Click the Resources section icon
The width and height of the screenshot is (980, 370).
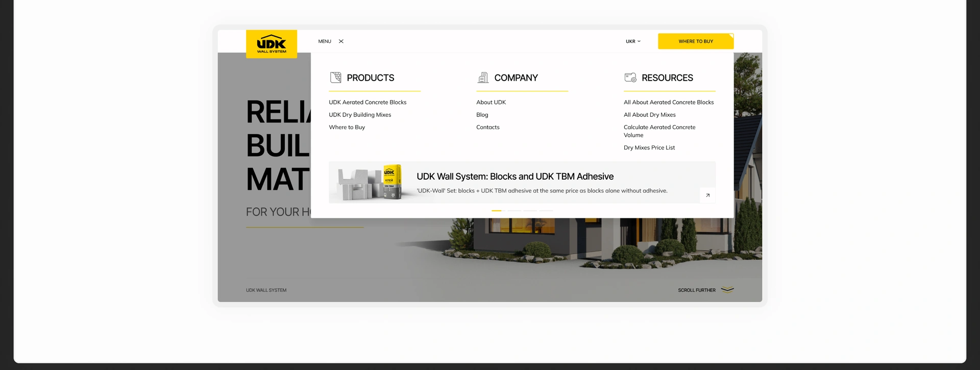630,78
